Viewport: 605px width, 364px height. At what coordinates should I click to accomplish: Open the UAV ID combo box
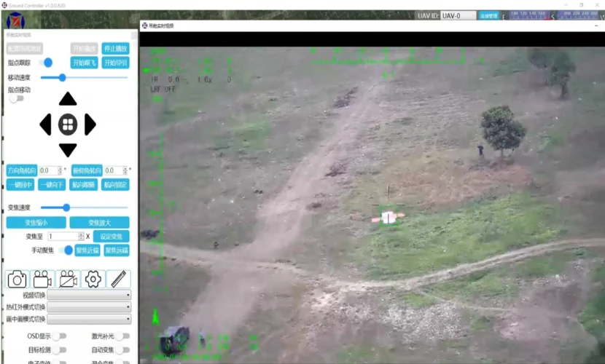pyautogui.click(x=458, y=16)
